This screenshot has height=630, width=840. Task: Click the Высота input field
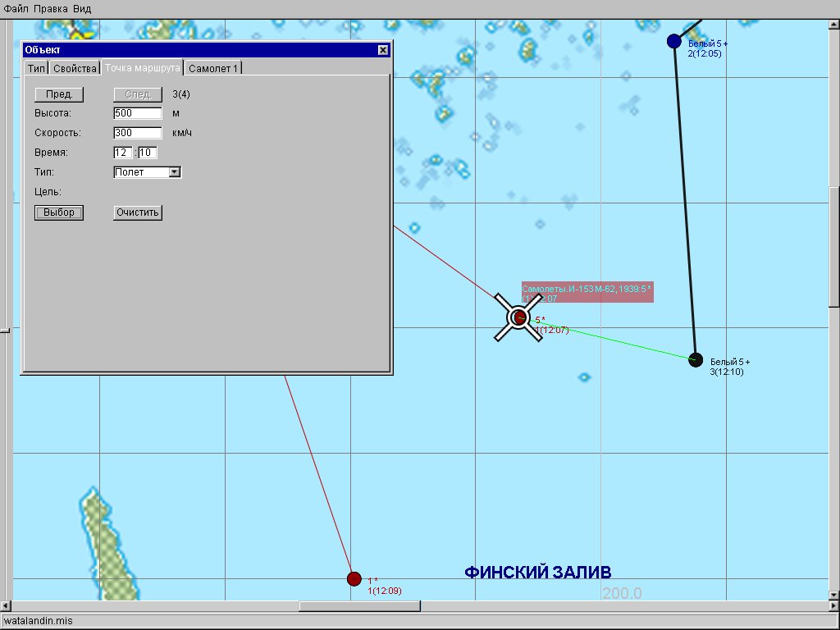(138, 113)
